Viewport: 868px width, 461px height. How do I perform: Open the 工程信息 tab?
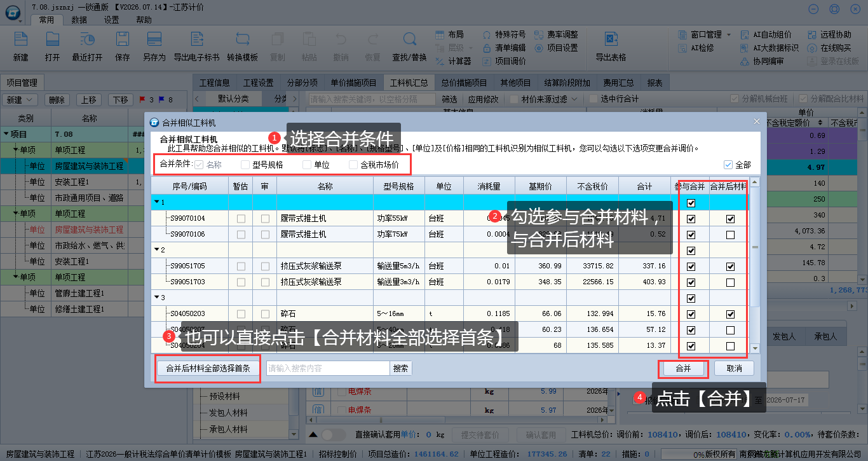(x=214, y=83)
